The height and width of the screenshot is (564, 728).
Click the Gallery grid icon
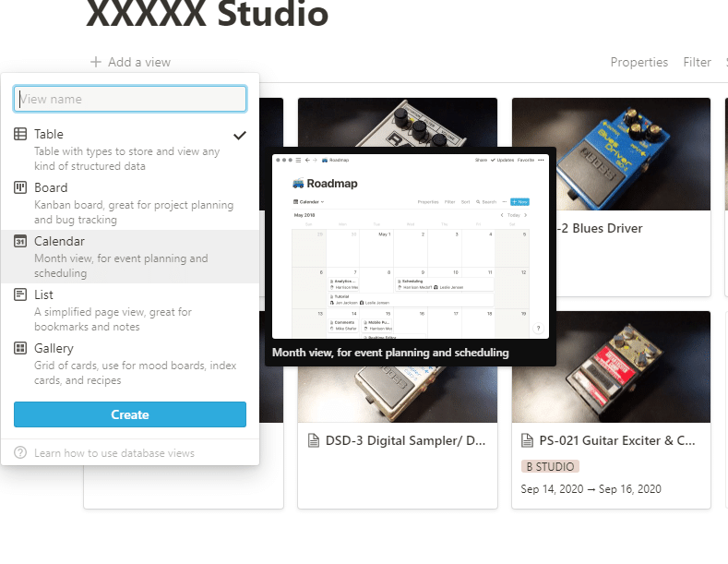point(20,348)
